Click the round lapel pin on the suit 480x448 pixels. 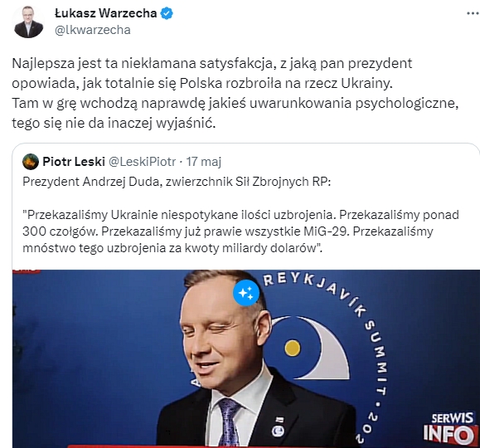(x=278, y=431)
